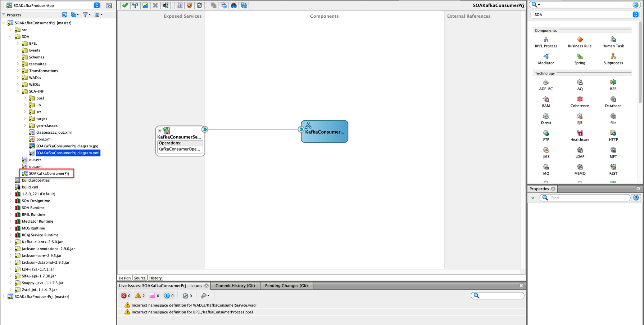
Task: Switch to the Source tab
Action: pos(140,278)
